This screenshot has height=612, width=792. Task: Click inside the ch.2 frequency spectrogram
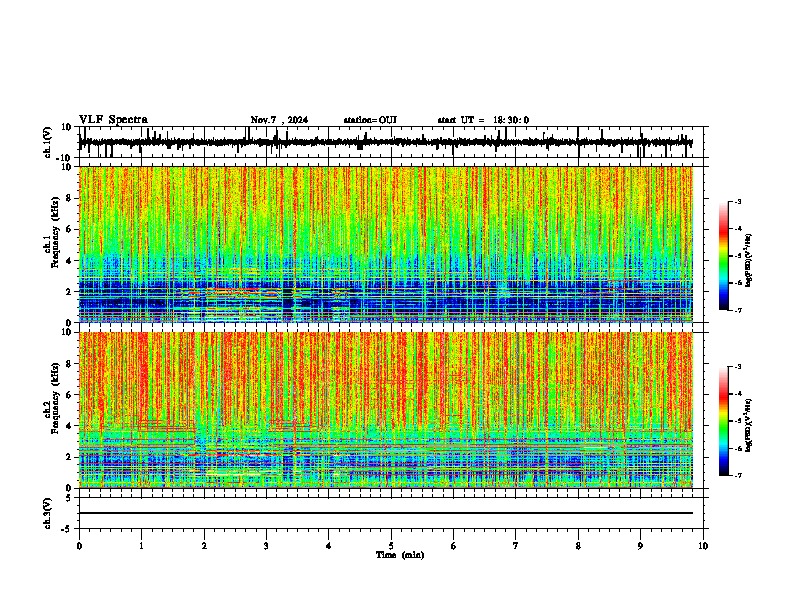385,410
